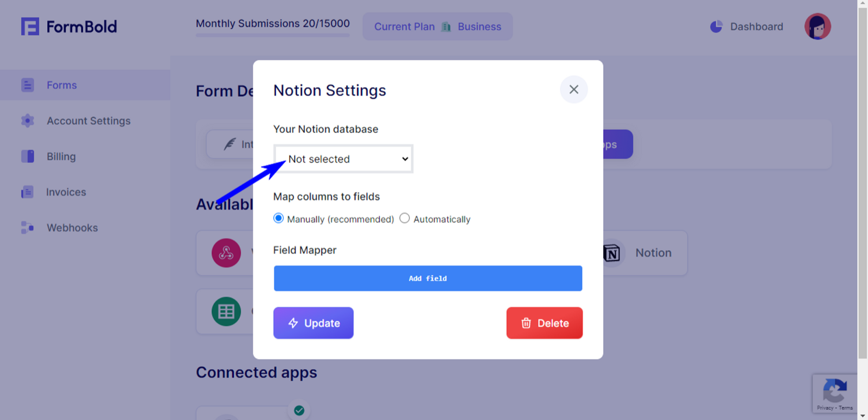This screenshot has height=420, width=868.
Task: Open the user avatar profile picture
Action: click(x=818, y=27)
